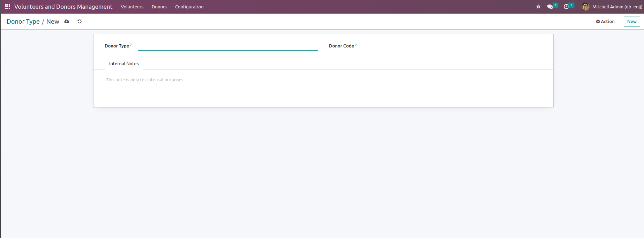The height and width of the screenshot is (238, 644).
Task: Click the Mitchell Admin user avatar
Action: point(585,7)
